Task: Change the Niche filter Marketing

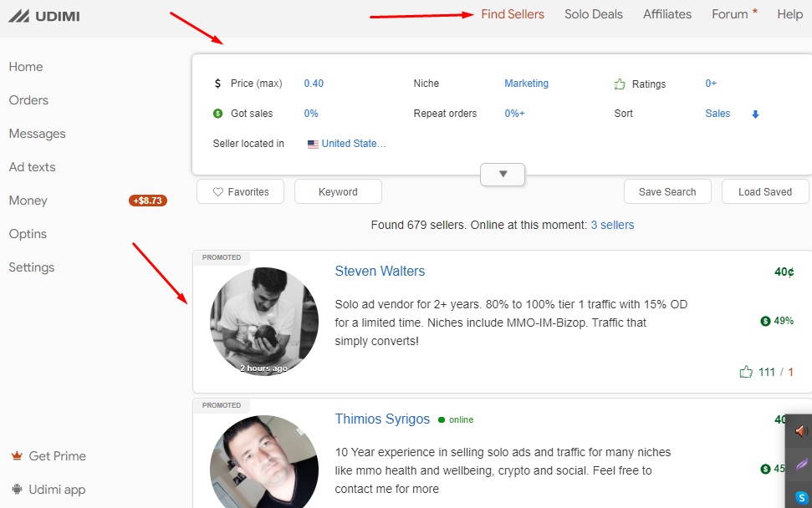Action: [526, 84]
